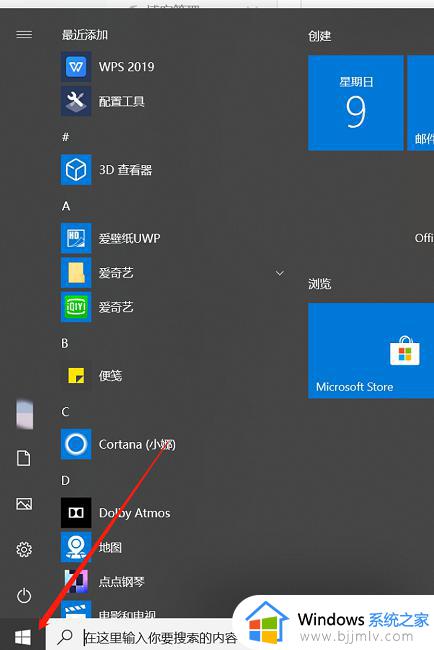Click the 最近添加 section header
The width and height of the screenshot is (434, 650).
click(x=85, y=35)
